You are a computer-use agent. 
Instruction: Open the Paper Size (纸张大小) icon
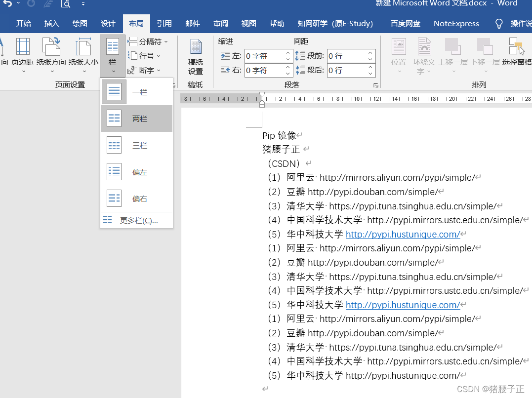coord(83,47)
